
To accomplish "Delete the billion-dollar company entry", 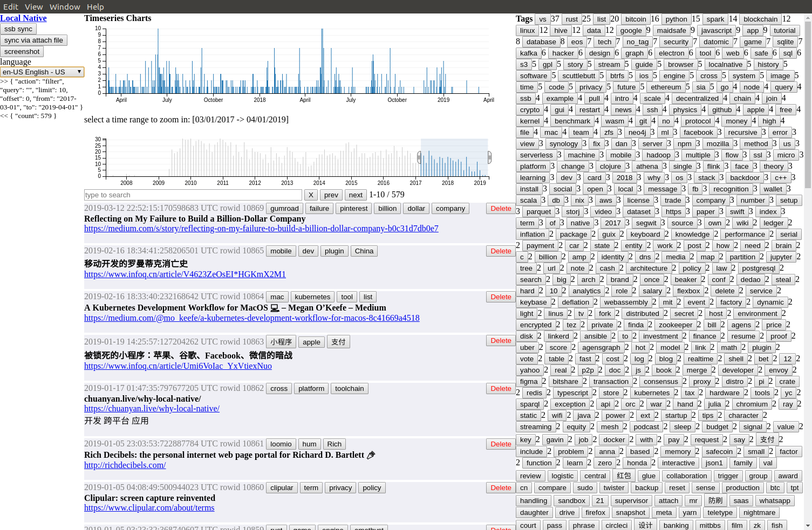I will [x=500, y=208].
